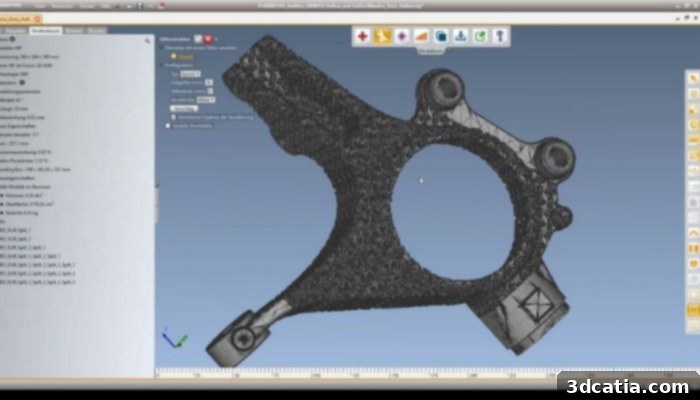Click the green export arrow toolbar icon
The height and width of the screenshot is (400, 700).
pos(480,36)
